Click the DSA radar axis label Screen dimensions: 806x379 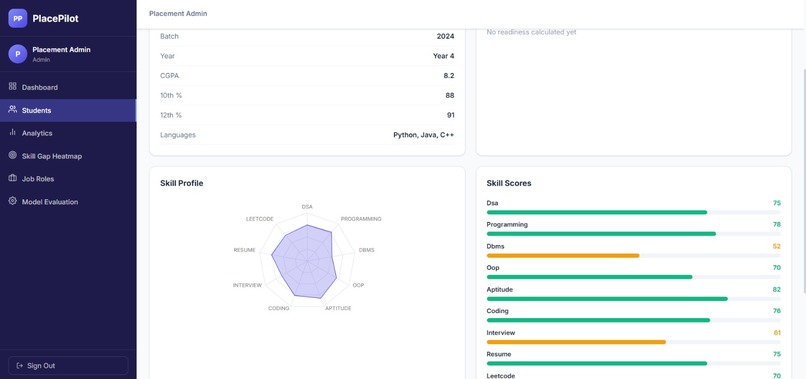[x=307, y=207]
